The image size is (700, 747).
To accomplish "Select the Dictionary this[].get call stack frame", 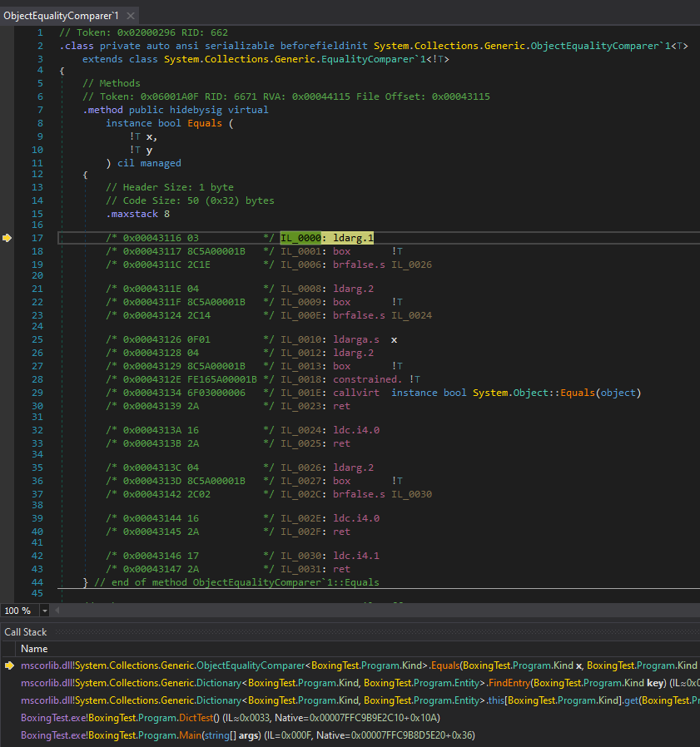I will pos(360,700).
